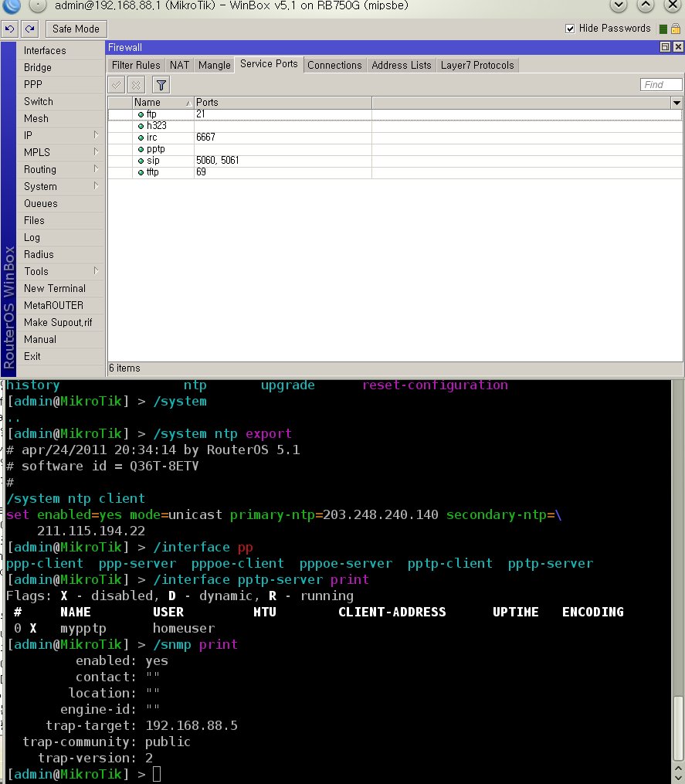
Task: Open Queues from sidebar menu
Action: point(60,203)
